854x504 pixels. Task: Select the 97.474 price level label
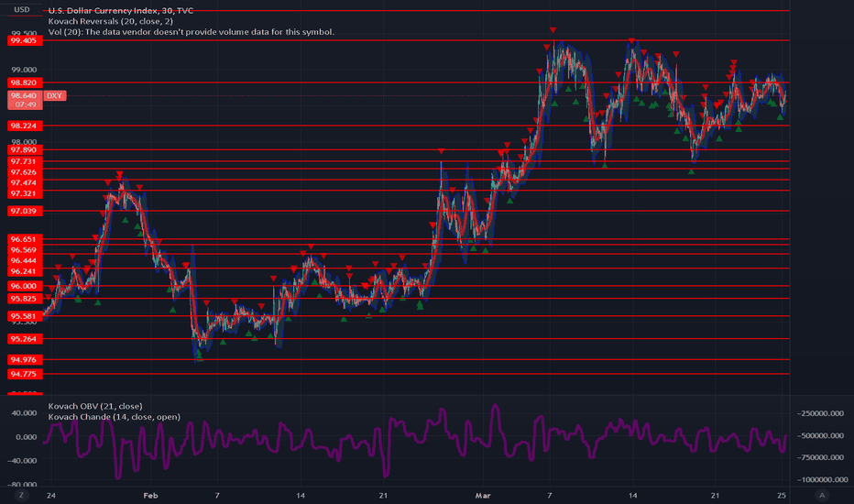pos(25,183)
